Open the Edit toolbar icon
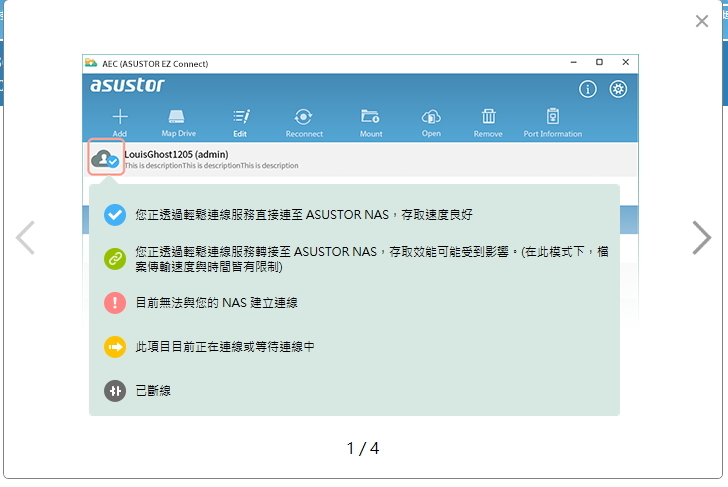Screen dimensions: 728x487 click(241, 116)
